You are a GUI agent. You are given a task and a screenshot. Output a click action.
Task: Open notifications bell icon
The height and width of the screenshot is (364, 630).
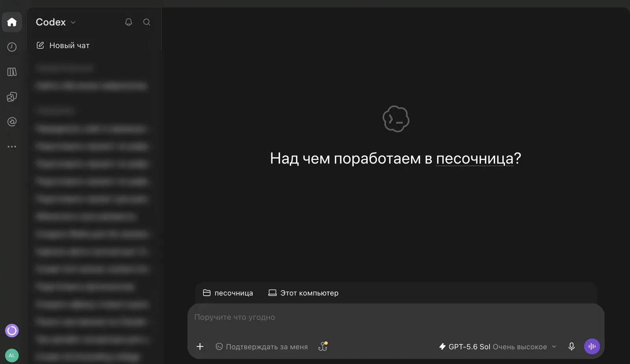[128, 22]
